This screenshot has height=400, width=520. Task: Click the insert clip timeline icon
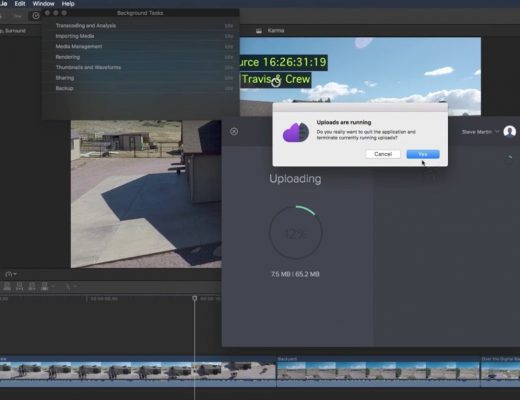tap(19, 286)
